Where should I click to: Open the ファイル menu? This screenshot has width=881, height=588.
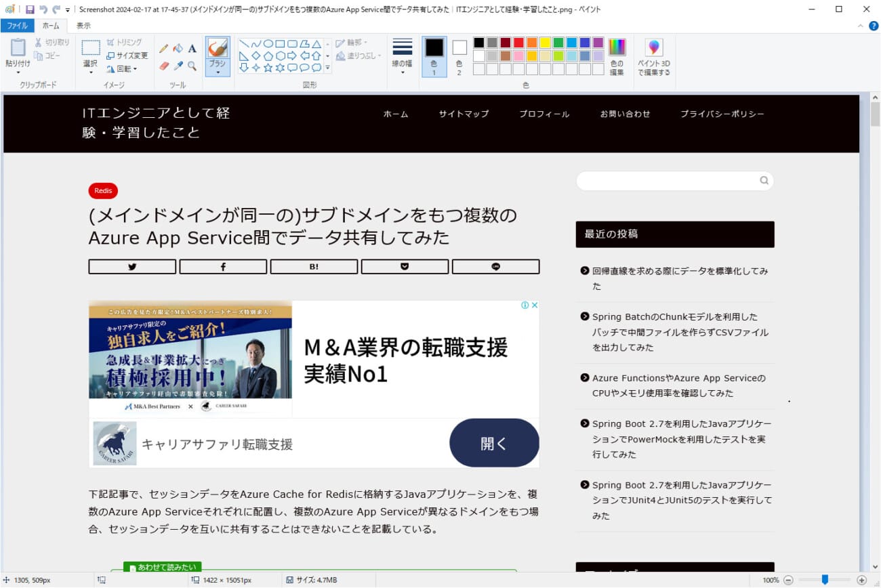17,26
